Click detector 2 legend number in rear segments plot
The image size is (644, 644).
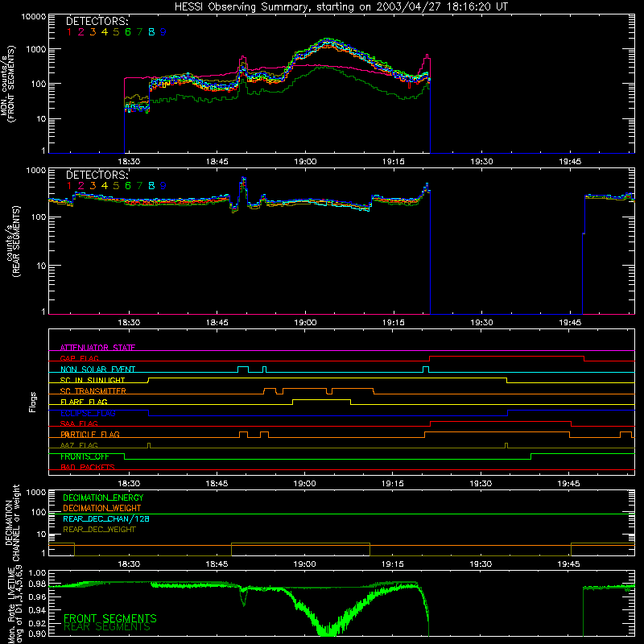pos(81,186)
